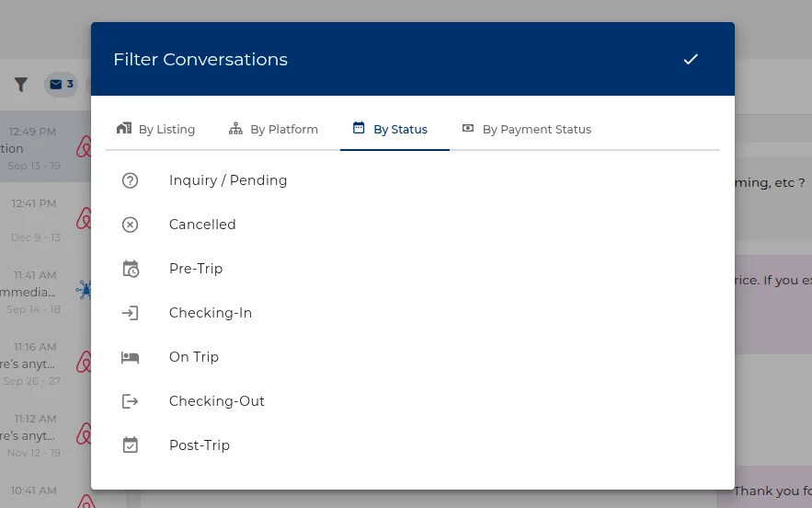Click the On Trip bed icon
Image resolution: width=812 pixels, height=508 pixels.
(x=130, y=357)
